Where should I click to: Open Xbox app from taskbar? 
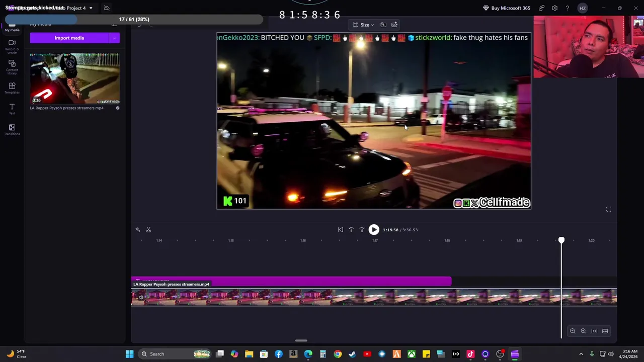[412, 354]
